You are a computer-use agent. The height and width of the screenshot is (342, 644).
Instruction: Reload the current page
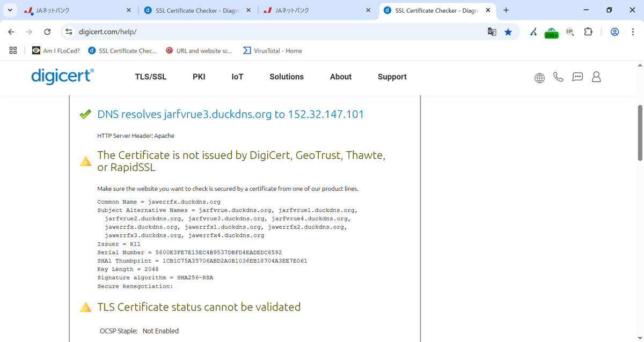point(47,32)
